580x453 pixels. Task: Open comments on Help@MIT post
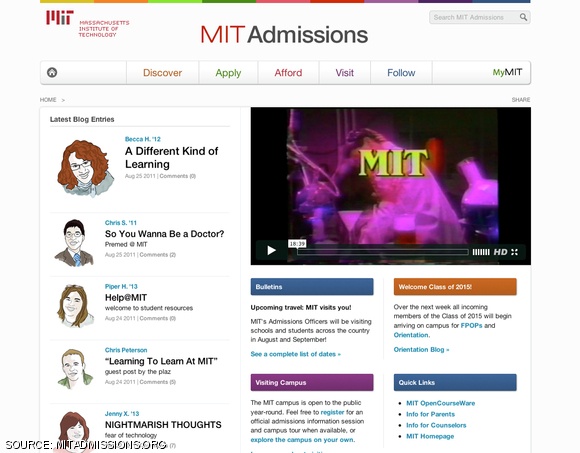[158, 318]
